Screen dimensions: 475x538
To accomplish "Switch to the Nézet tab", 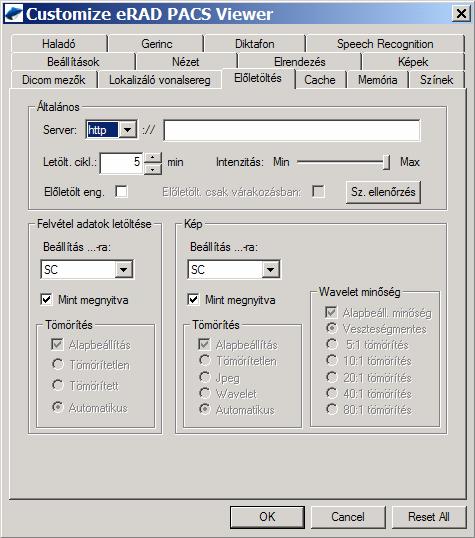I will click(x=186, y=62).
